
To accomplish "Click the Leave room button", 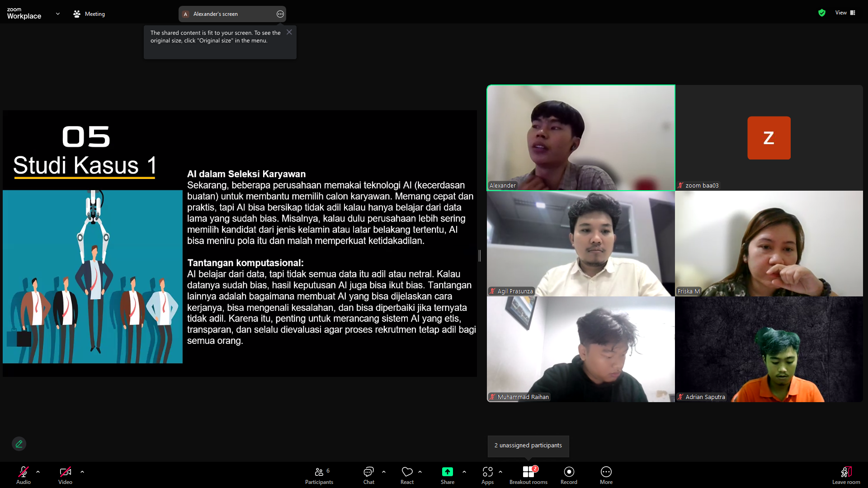I will 846,475.
